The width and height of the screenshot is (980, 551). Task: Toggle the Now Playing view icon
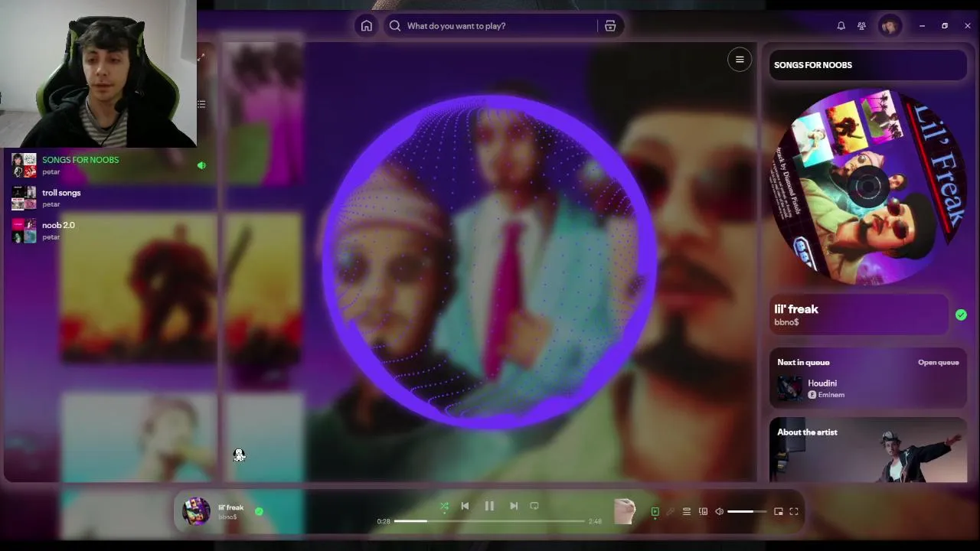point(655,511)
